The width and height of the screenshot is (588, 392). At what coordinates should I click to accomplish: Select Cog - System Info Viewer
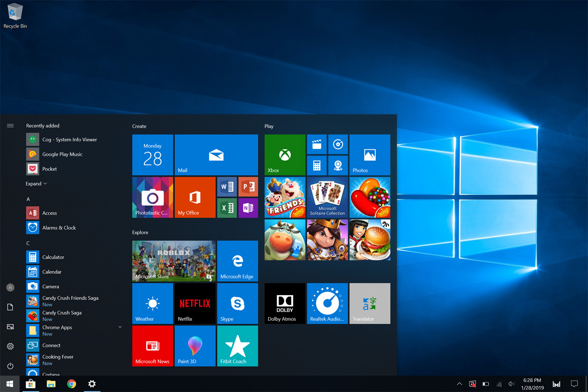(69, 139)
